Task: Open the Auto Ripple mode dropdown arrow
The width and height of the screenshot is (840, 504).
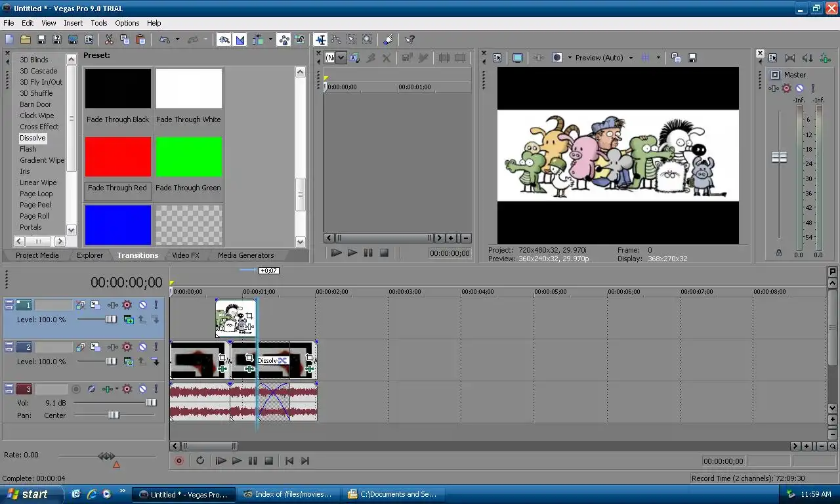Action: pyautogui.click(x=270, y=40)
